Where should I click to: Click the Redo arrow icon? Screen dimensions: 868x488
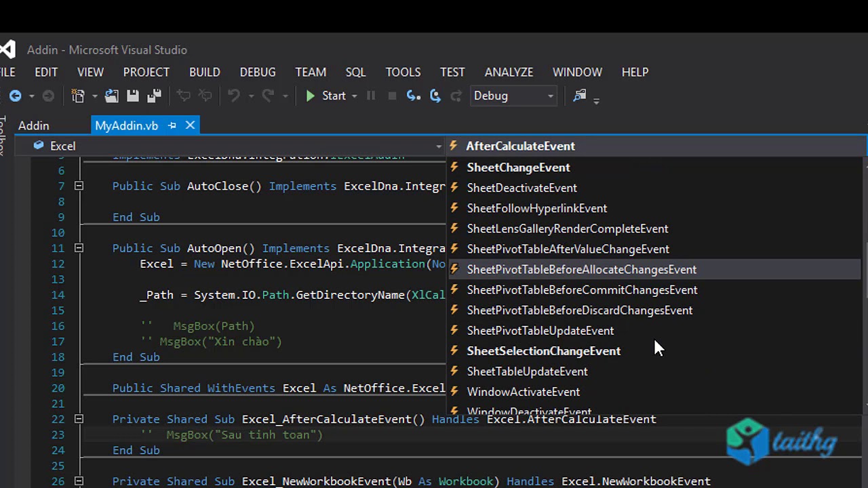(269, 96)
